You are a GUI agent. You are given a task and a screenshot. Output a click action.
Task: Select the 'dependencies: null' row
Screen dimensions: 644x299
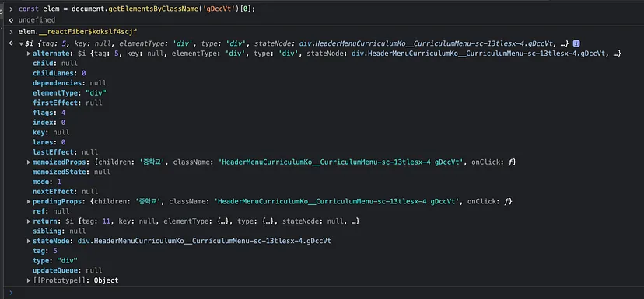tap(69, 83)
